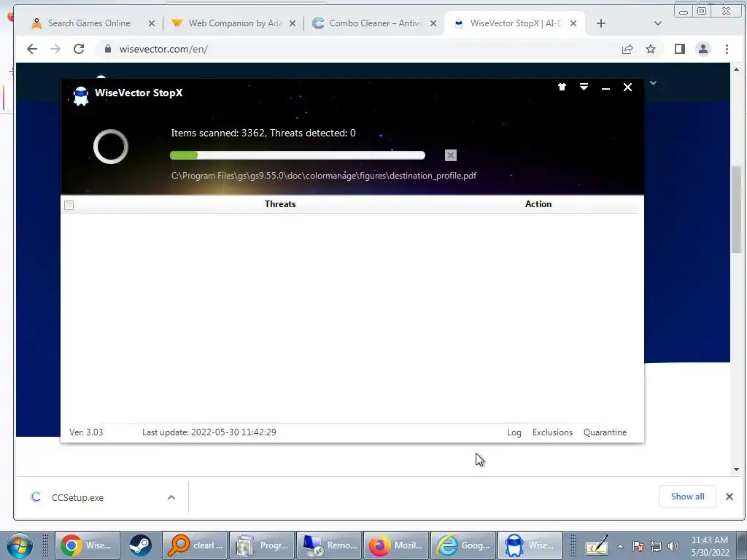
Task: Click the pen input taskbar icon
Action: coord(597,547)
